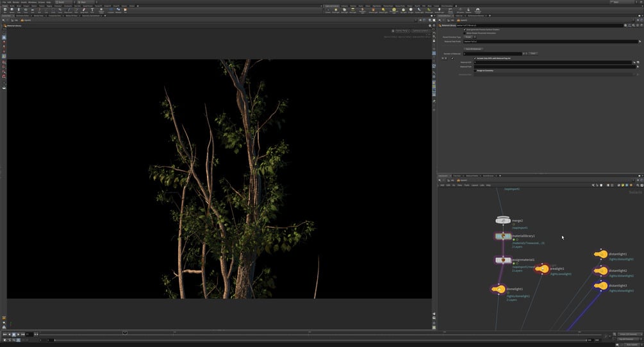The image size is (644, 347).
Task: Open the Collisions shelf tab
Action: pyautogui.click(x=345, y=6)
